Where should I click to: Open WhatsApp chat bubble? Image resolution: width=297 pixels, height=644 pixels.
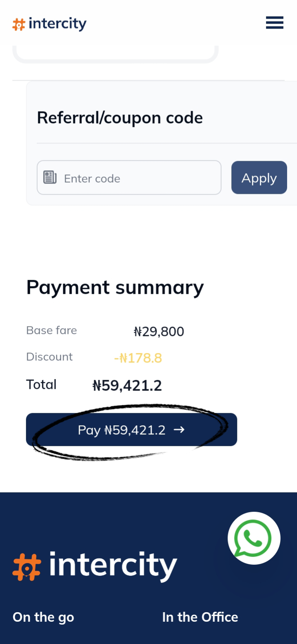point(254,538)
